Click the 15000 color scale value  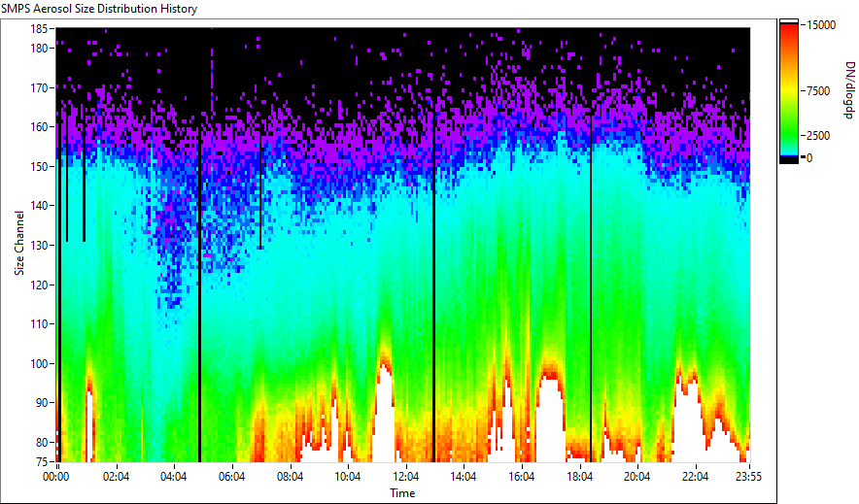pyautogui.click(x=821, y=25)
